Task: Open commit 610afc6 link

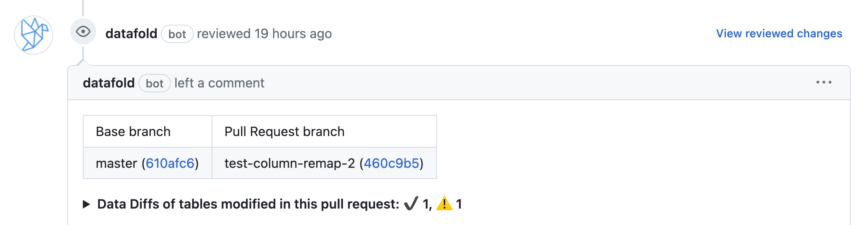Action: (170, 163)
